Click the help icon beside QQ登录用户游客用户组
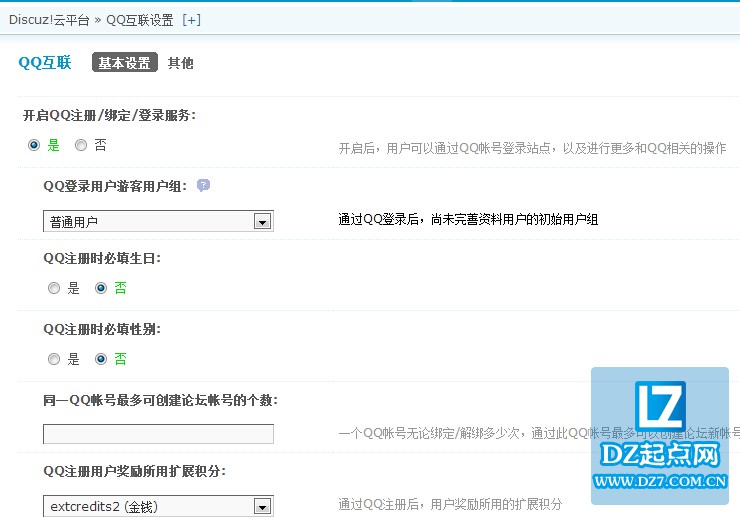The image size is (740, 517). pyautogui.click(x=203, y=185)
